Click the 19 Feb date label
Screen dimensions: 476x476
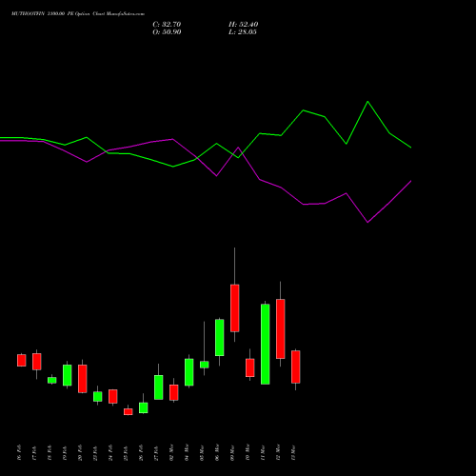(65, 452)
